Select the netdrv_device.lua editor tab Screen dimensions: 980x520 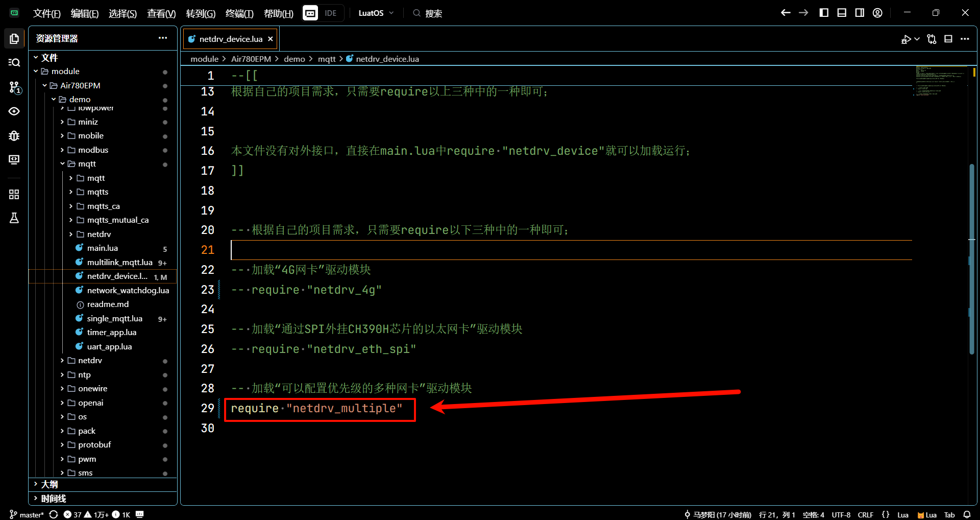(x=231, y=39)
